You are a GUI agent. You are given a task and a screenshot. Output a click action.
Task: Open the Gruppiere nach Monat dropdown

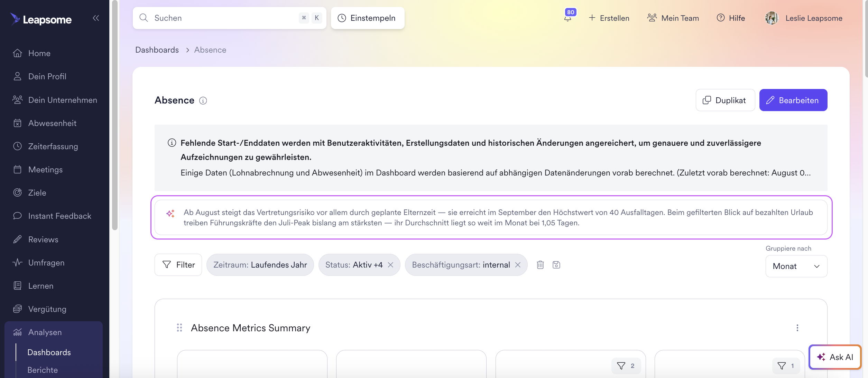pyautogui.click(x=796, y=266)
